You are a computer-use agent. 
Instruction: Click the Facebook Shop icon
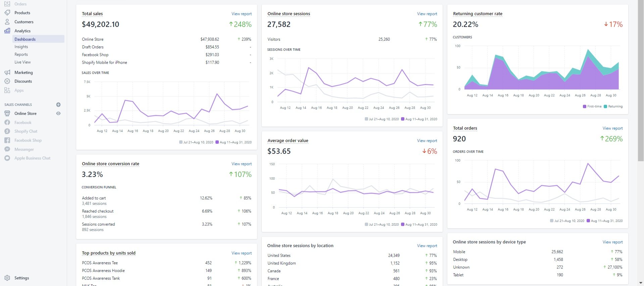pos(7,140)
